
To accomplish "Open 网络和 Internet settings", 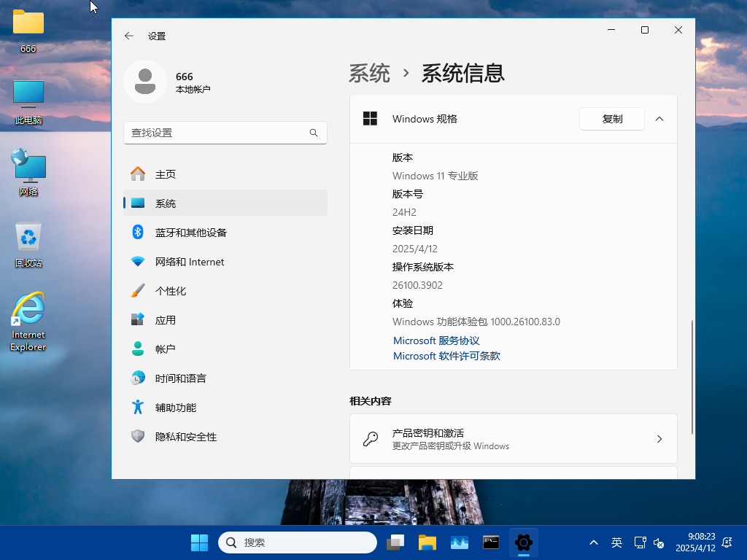I will [225, 262].
